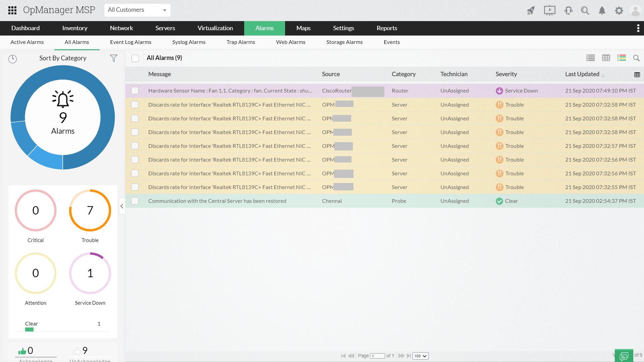Image resolution: width=644 pixels, height=362 pixels.
Task: Click the Sort By Category expander
Action: coord(62,58)
